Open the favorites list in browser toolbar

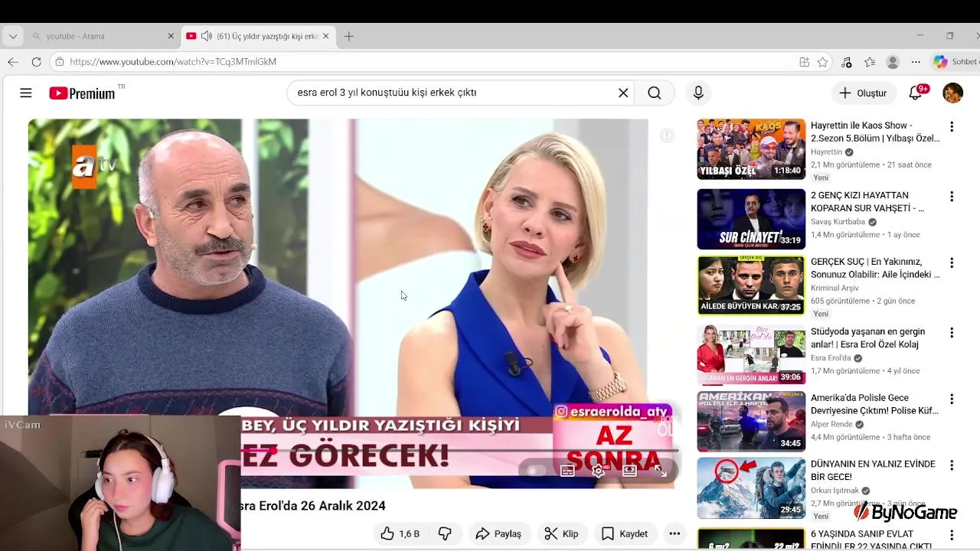pos(870,62)
